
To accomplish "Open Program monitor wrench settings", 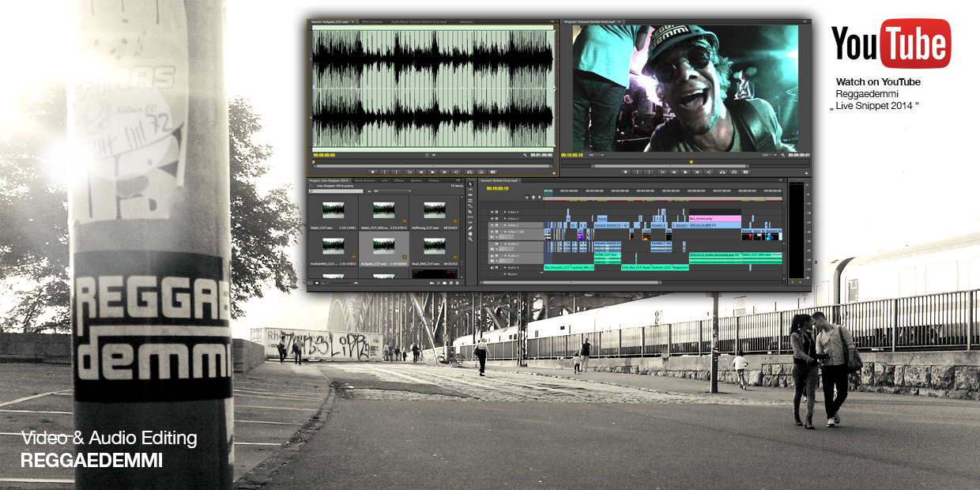I will [x=783, y=155].
